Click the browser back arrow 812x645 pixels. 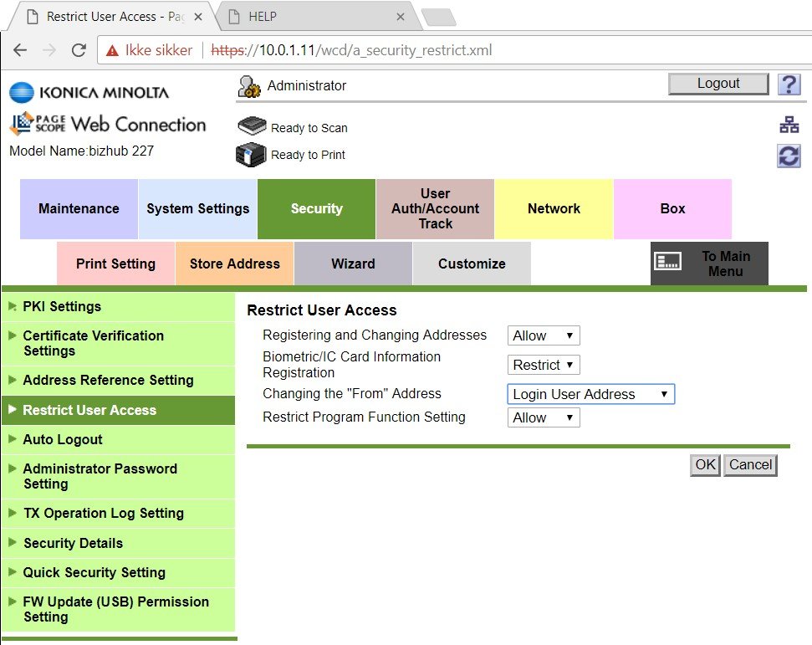[19, 50]
